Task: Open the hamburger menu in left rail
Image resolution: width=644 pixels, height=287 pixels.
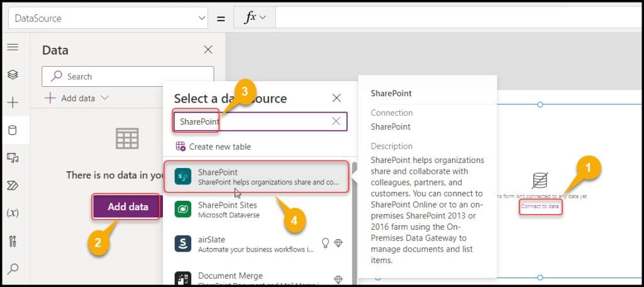Action: (13, 47)
